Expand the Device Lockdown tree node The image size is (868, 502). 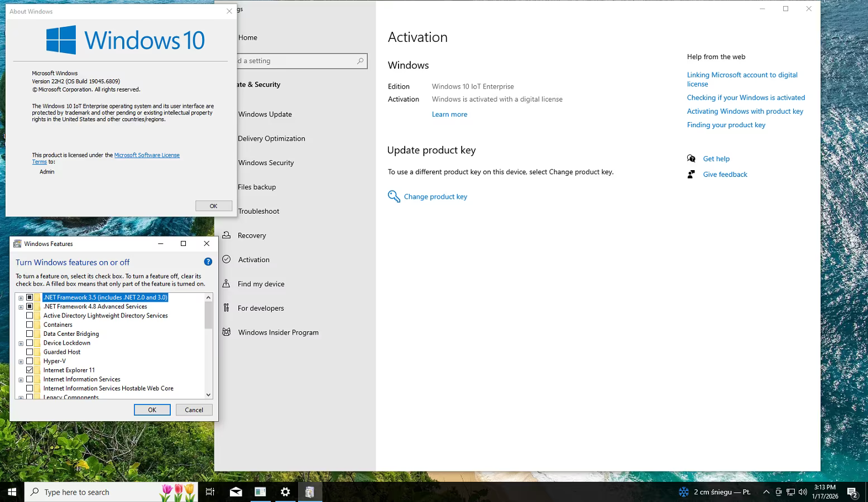click(21, 343)
